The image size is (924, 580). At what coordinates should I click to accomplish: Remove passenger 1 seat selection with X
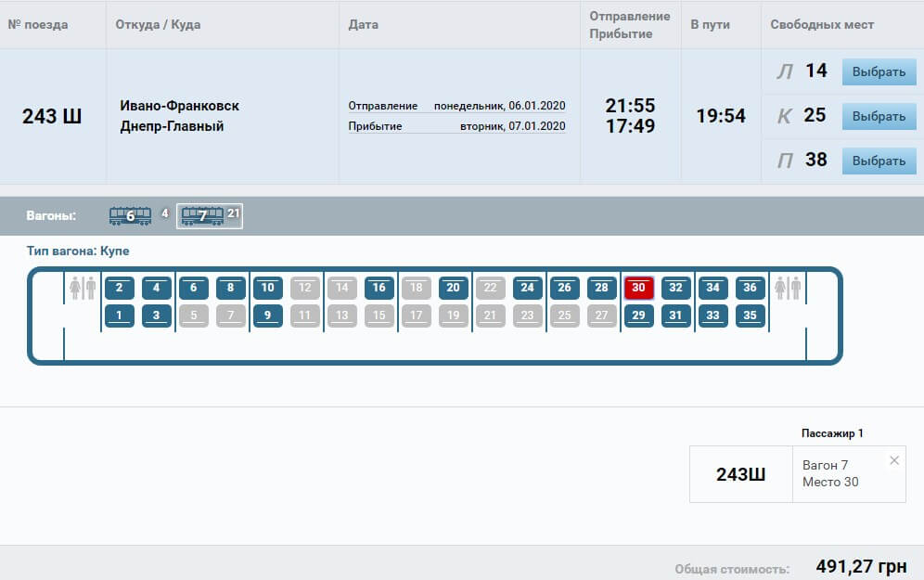tap(894, 460)
